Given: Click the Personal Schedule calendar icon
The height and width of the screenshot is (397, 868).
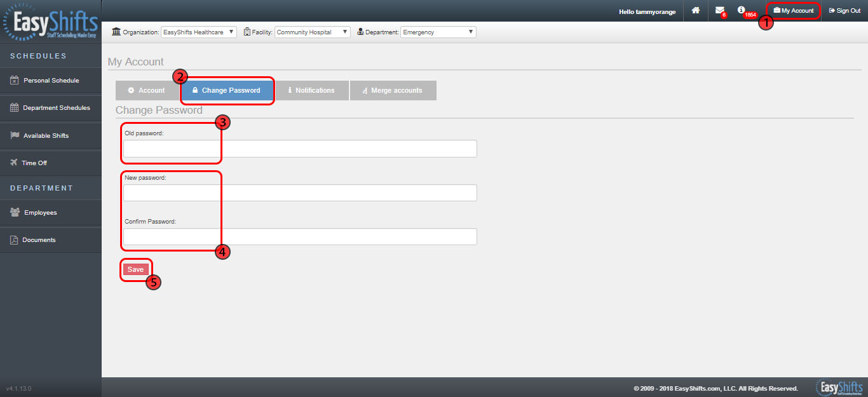Looking at the screenshot, I should pos(14,80).
